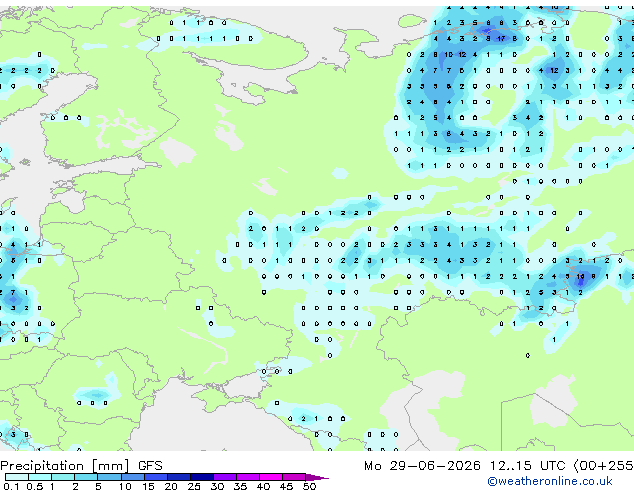Click the '(00+255' forecast offset text
This screenshot has height=490, width=634.
603,466
